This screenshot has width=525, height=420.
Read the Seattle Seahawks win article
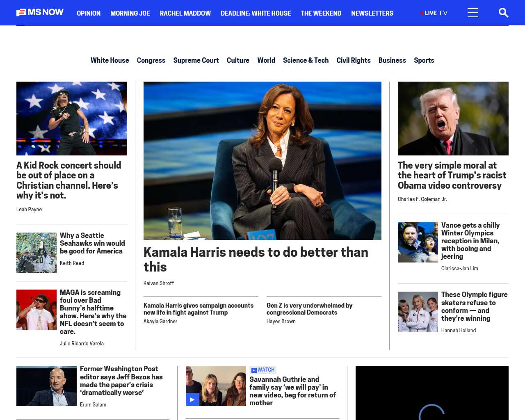(92, 243)
